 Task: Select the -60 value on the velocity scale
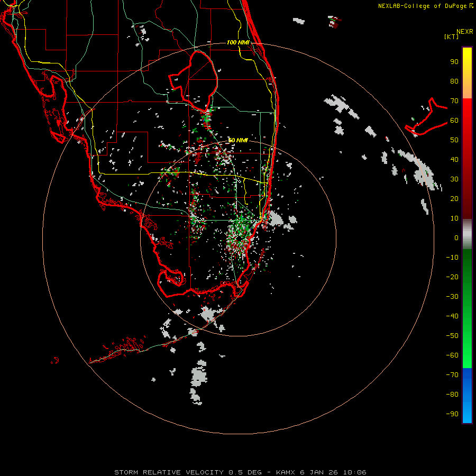click(452, 355)
